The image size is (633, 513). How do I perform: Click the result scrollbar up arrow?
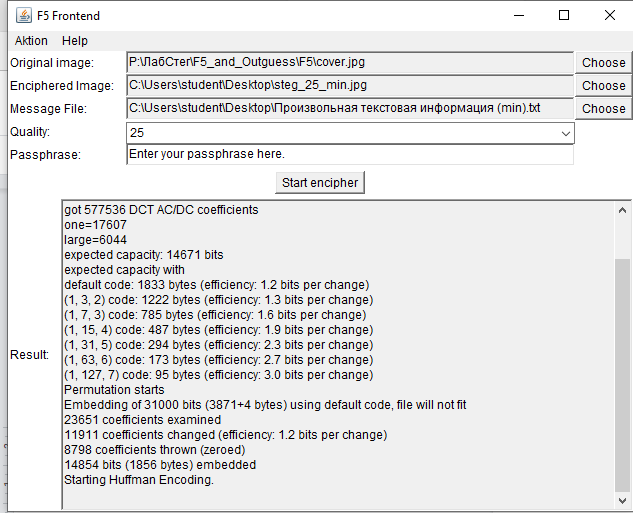pos(622,210)
